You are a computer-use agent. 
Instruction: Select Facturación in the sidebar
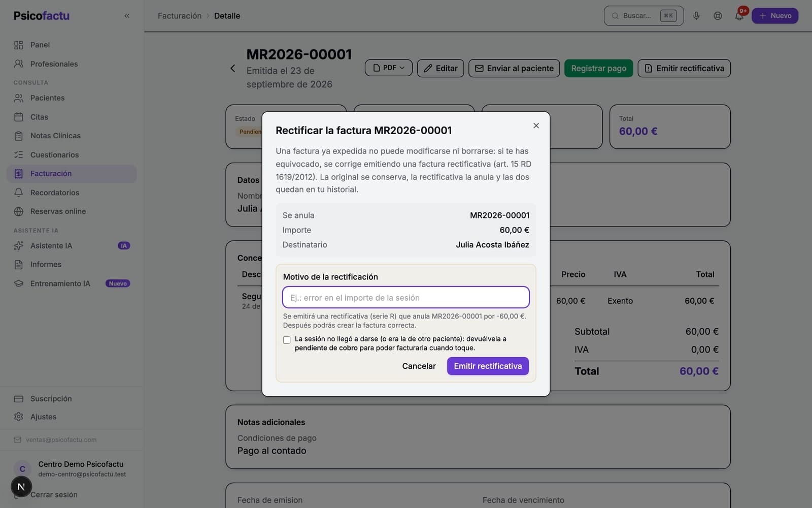(x=72, y=174)
